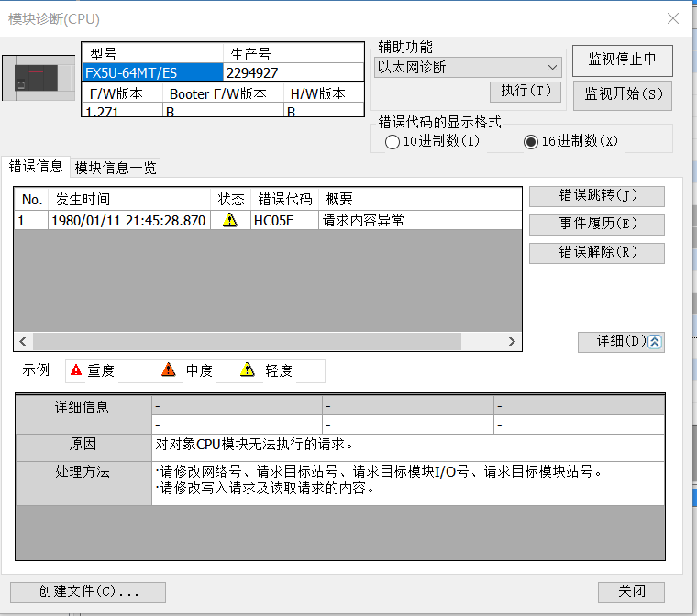Image resolution: width=697 pixels, height=616 pixels.
Task: Click the 监视开始(S) button
Action: (x=623, y=94)
